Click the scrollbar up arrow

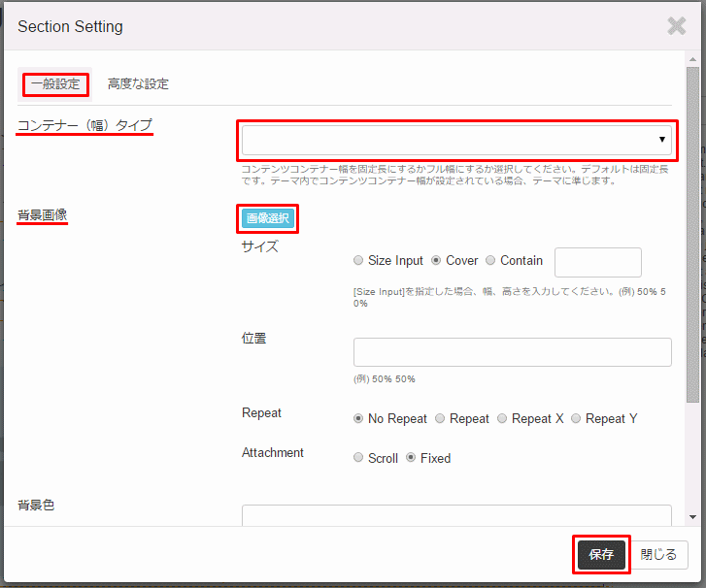pos(692,59)
